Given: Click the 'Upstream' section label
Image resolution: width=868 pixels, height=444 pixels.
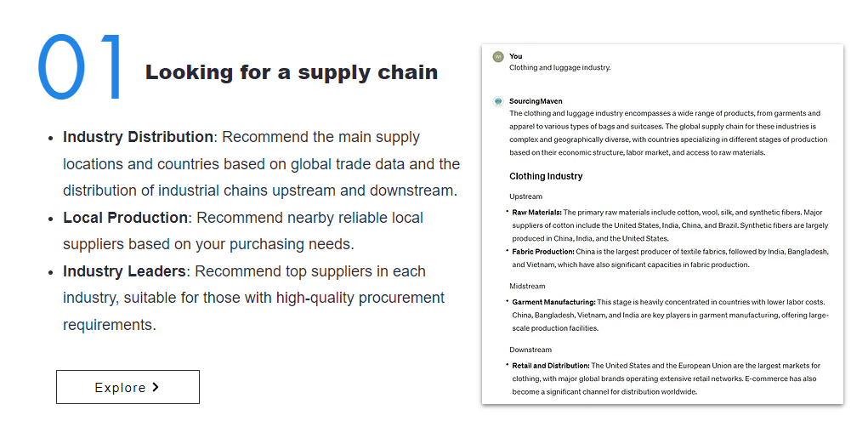Looking at the screenshot, I should pos(525,196).
